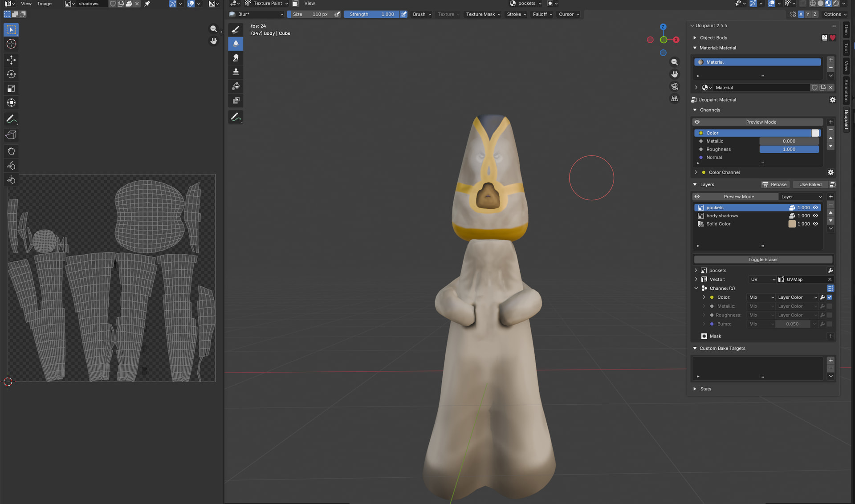This screenshot has width=855, height=504.
Task: Open the Image menu in the image editor
Action: 44,4
